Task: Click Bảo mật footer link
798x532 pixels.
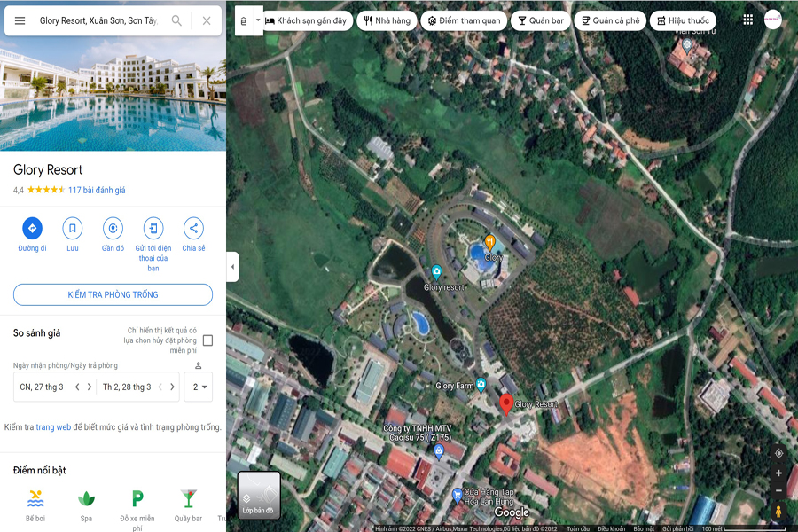Action: (644, 528)
